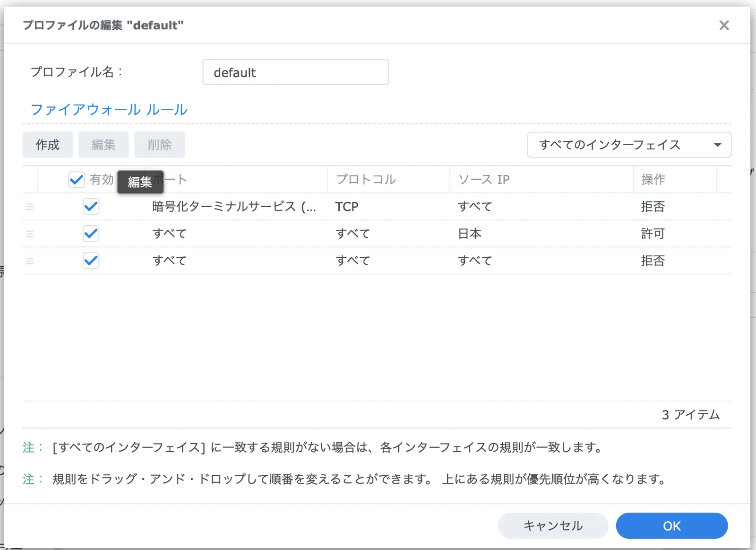
Task: Click the ファイアウォール ルール section heading
Action: click(109, 110)
